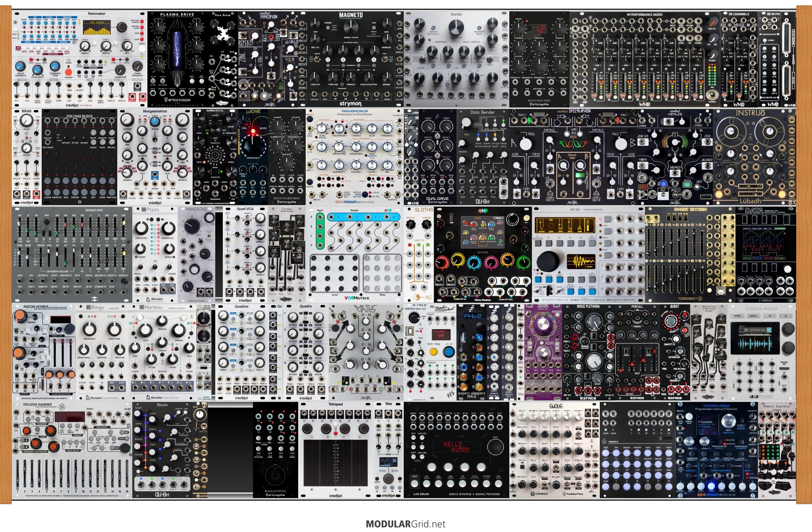
Task: Select the Rings resonator module
Action: coord(102,352)
